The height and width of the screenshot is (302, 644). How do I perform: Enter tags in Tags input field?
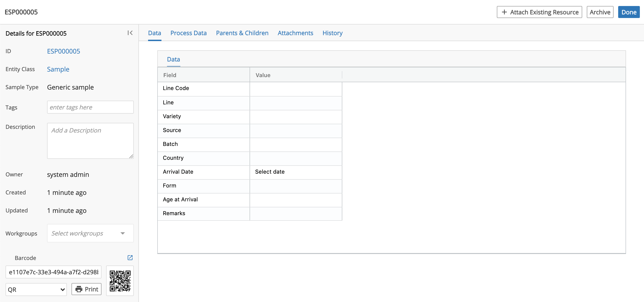(x=90, y=107)
